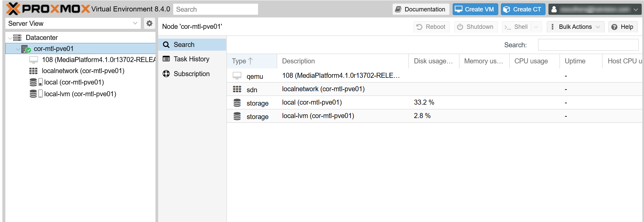Expand the Shell dropdown arrow
This screenshot has width=644, height=222.
pyautogui.click(x=536, y=27)
